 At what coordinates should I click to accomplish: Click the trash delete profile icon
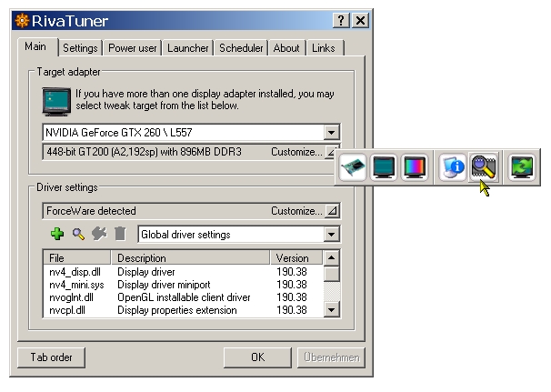pos(120,234)
